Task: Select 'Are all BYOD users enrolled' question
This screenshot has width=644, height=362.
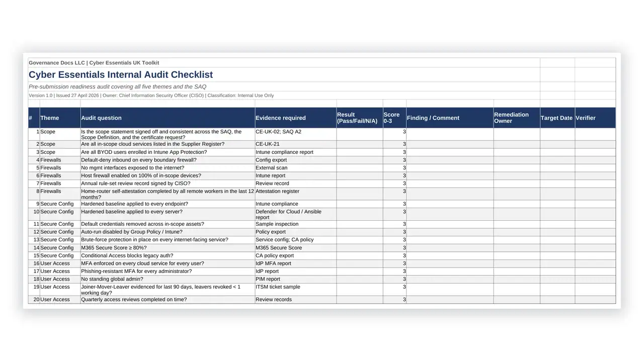Action: [168, 152]
